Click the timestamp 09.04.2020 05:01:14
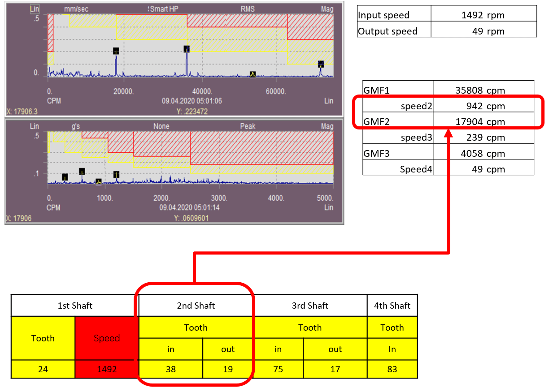This screenshot has height=392, width=549. (x=189, y=208)
